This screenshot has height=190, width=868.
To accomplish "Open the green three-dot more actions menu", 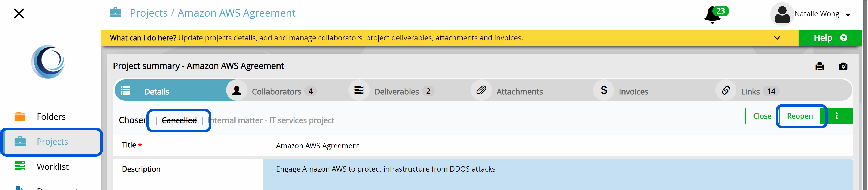I will tap(837, 116).
